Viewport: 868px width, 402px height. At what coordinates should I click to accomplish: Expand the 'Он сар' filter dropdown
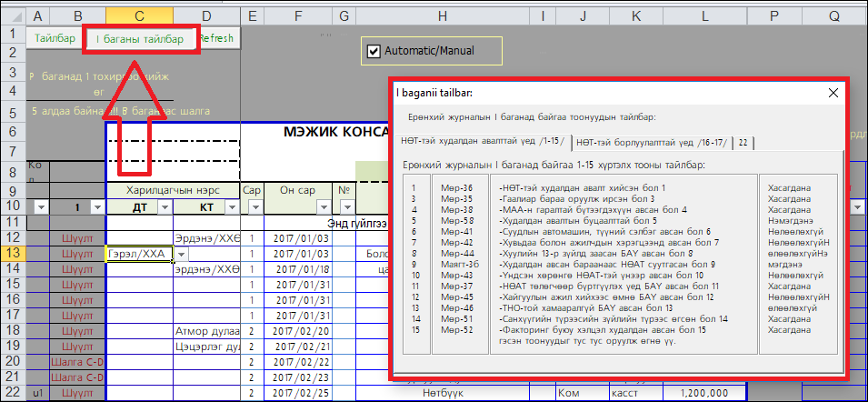point(323,207)
